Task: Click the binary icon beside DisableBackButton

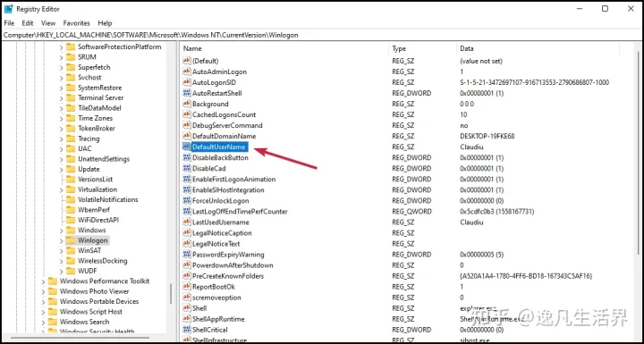Action: 187,157
